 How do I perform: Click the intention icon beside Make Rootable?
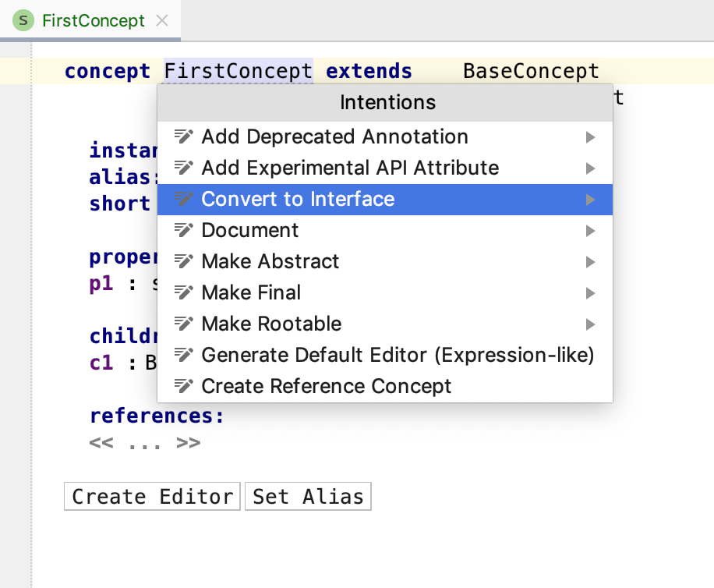pyautogui.click(x=183, y=324)
